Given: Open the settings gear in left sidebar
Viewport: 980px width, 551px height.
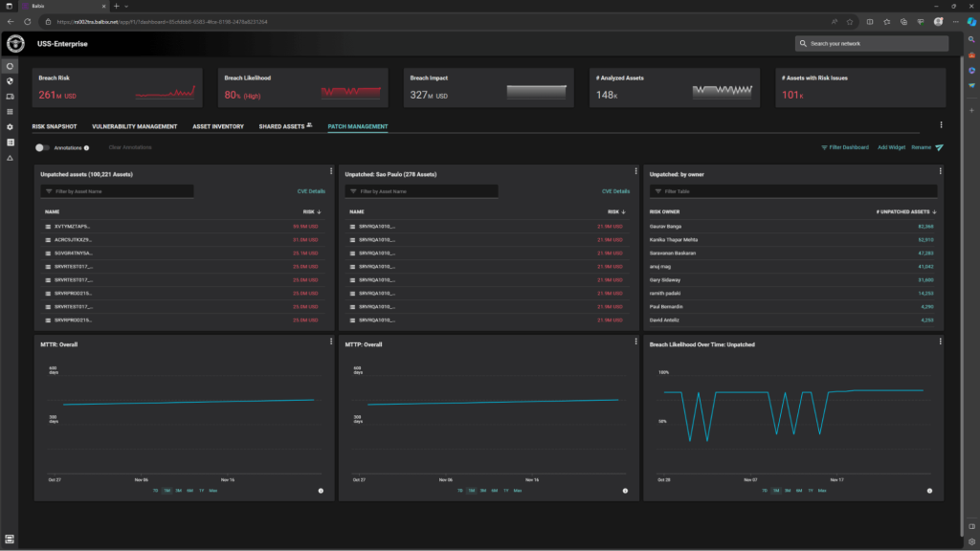Looking at the screenshot, I should pyautogui.click(x=10, y=127).
